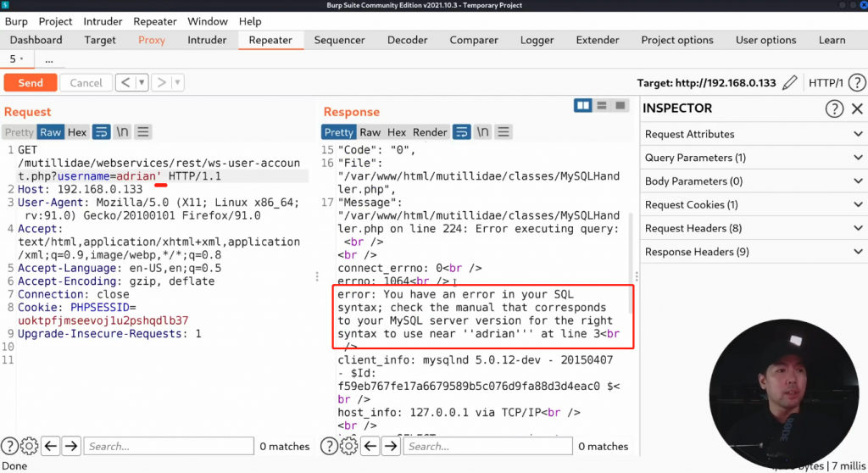Click the Cancel button
Viewport: 868px width, 473px height.
(86, 82)
